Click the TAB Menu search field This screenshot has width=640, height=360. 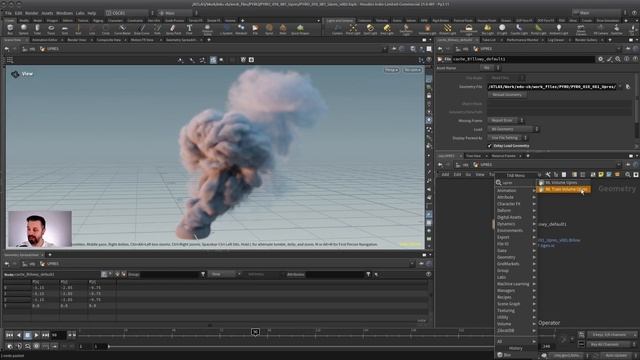click(x=516, y=183)
